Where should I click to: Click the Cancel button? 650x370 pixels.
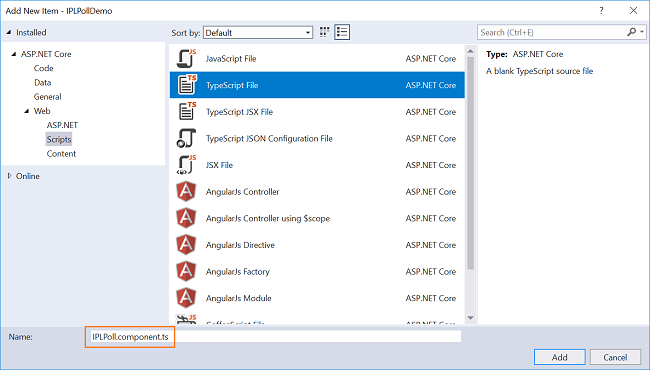(615, 357)
